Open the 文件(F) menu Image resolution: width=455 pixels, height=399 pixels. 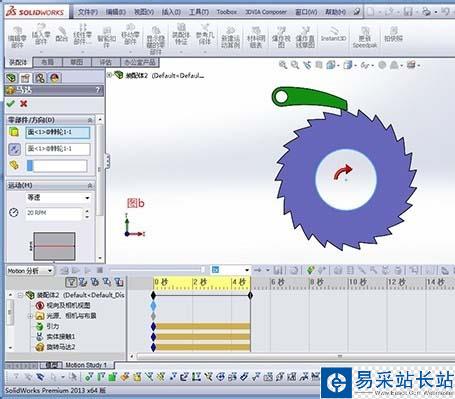pos(87,12)
